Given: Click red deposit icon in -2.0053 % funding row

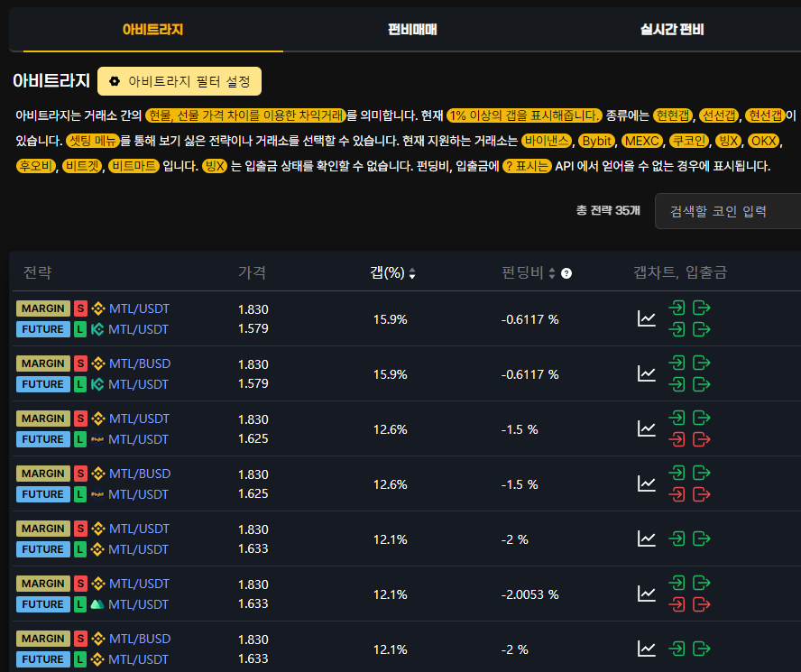Looking at the screenshot, I should 677,604.
